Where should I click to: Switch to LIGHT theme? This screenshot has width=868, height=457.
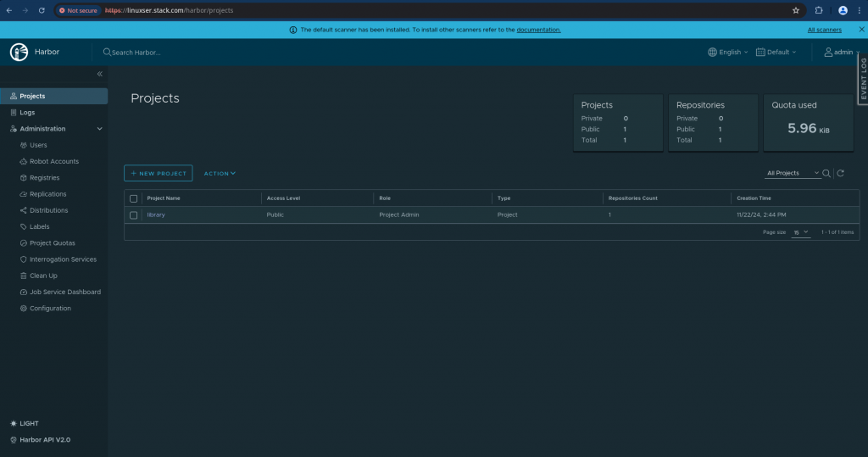pyautogui.click(x=29, y=423)
